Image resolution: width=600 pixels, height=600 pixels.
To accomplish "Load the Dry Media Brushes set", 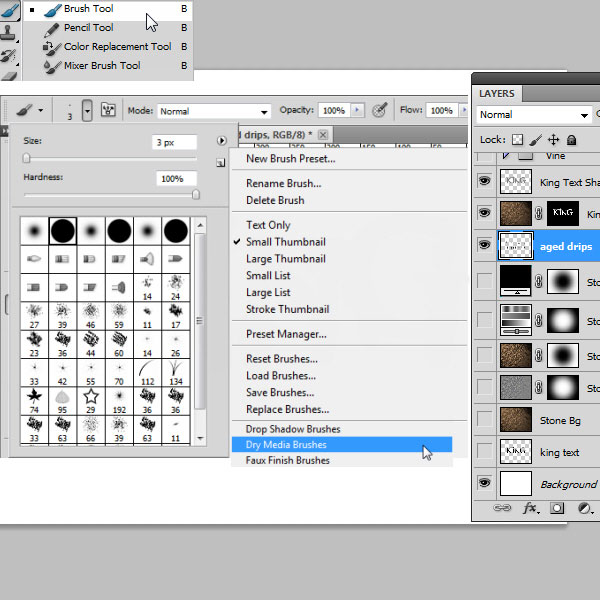I will pyautogui.click(x=342, y=445).
